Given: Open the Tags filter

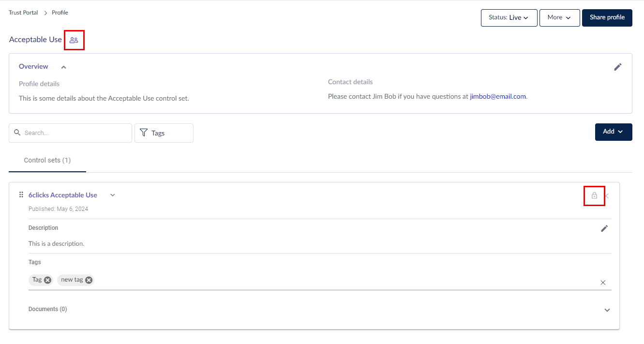Looking at the screenshot, I should tap(164, 133).
